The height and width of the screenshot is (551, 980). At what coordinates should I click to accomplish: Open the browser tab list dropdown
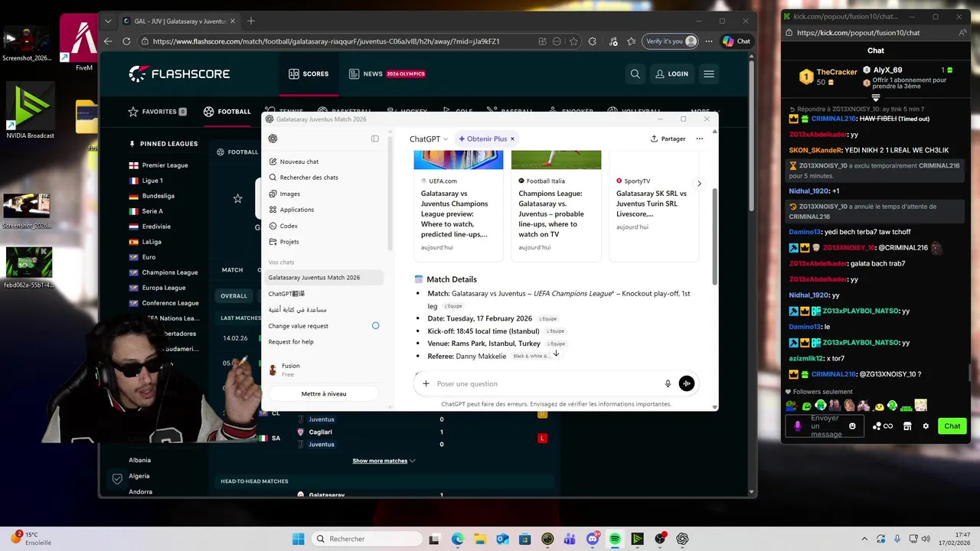(x=108, y=21)
